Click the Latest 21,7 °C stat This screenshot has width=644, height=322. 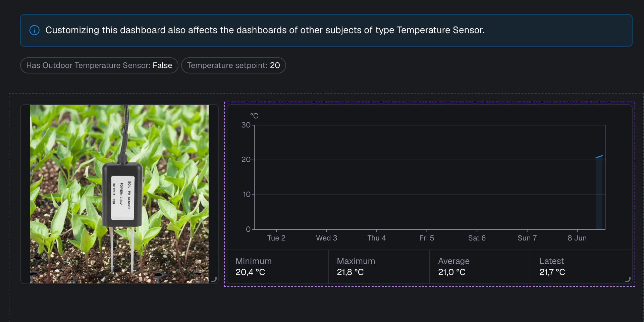click(582, 267)
